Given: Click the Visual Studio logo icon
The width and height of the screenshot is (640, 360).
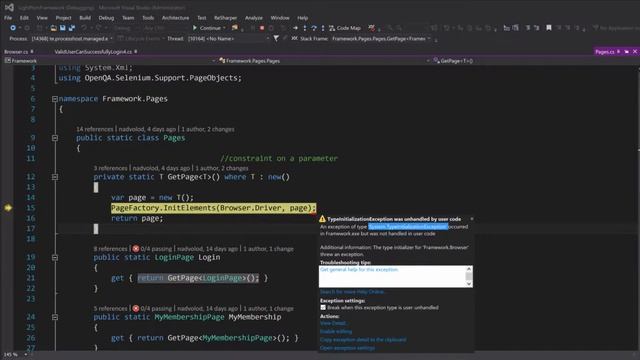Looking at the screenshot, I should [9, 7].
